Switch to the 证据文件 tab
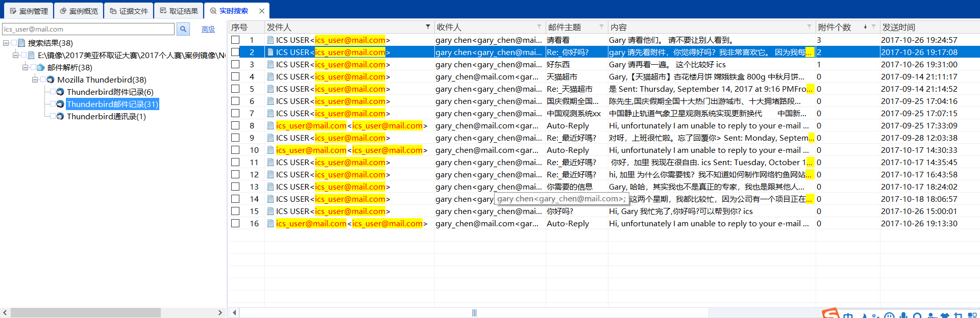The image size is (980, 318). click(x=129, y=11)
